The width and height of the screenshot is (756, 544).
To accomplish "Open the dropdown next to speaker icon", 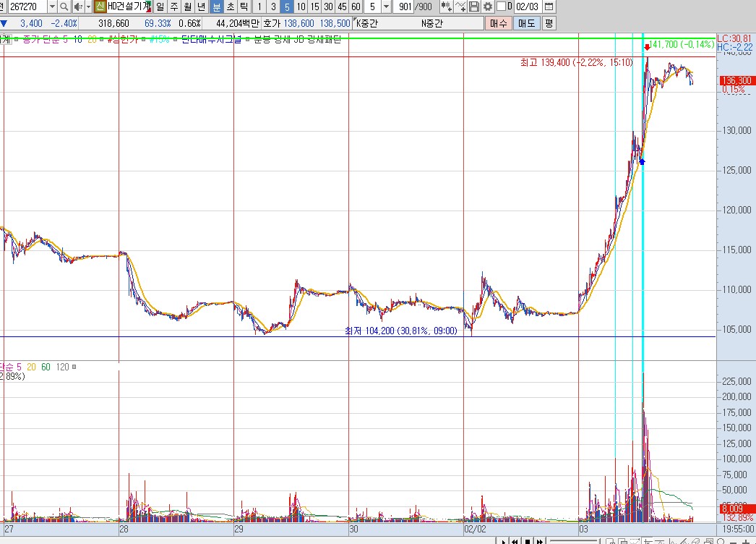I will [x=88, y=7].
